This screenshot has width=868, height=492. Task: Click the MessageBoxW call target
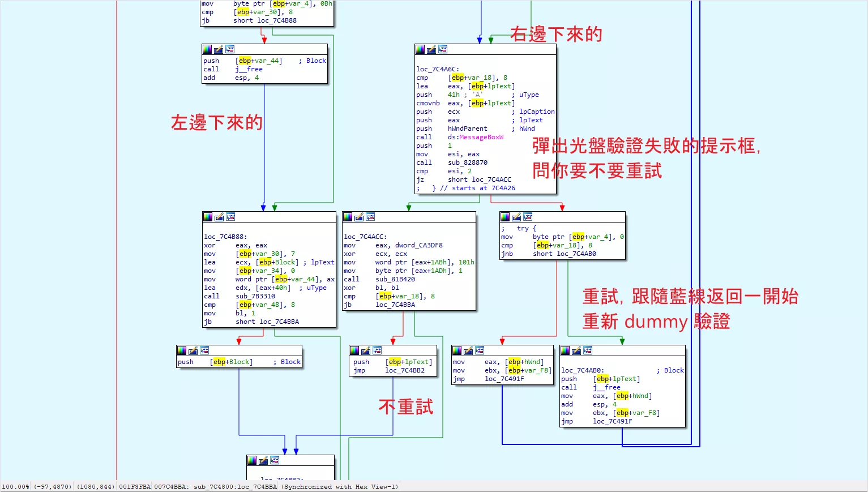(x=481, y=137)
